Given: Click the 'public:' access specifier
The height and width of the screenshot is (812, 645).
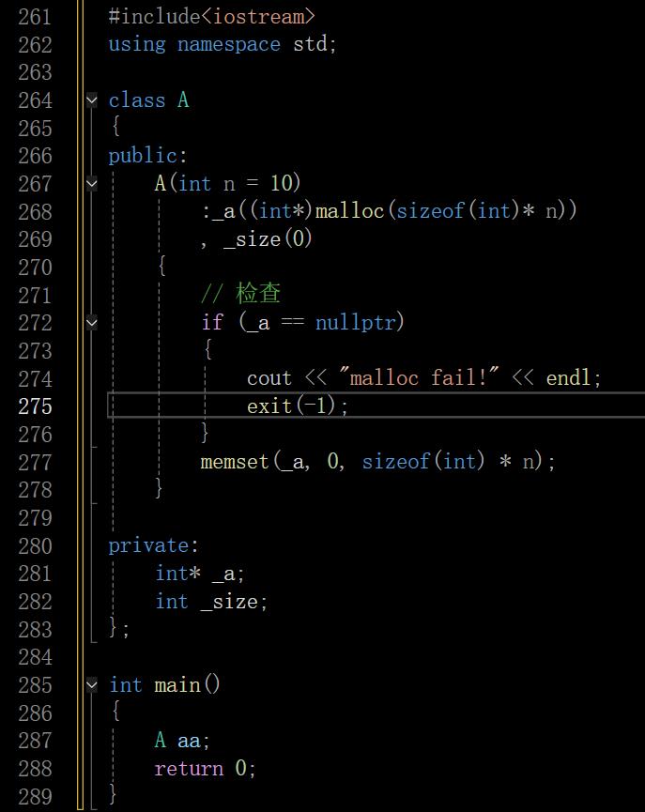Looking at the screenshot, I should (x=147, y=156).
